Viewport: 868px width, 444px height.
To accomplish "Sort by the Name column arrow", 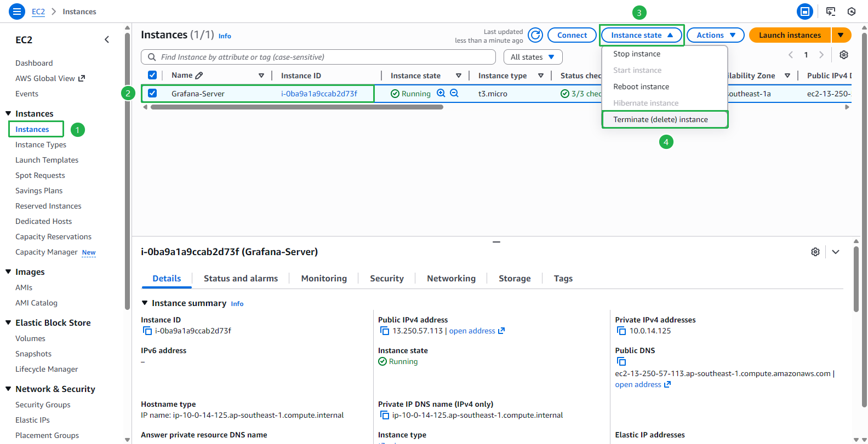I will [261, 76].
